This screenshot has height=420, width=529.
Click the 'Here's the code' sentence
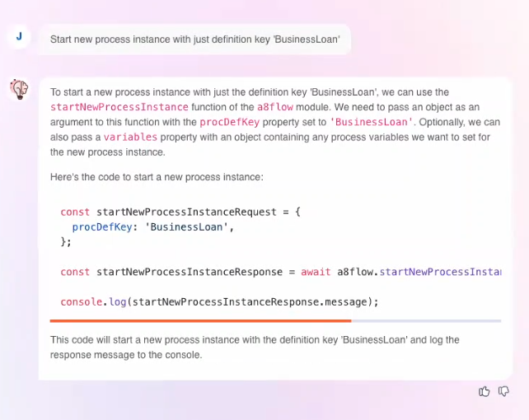[157, 177]
